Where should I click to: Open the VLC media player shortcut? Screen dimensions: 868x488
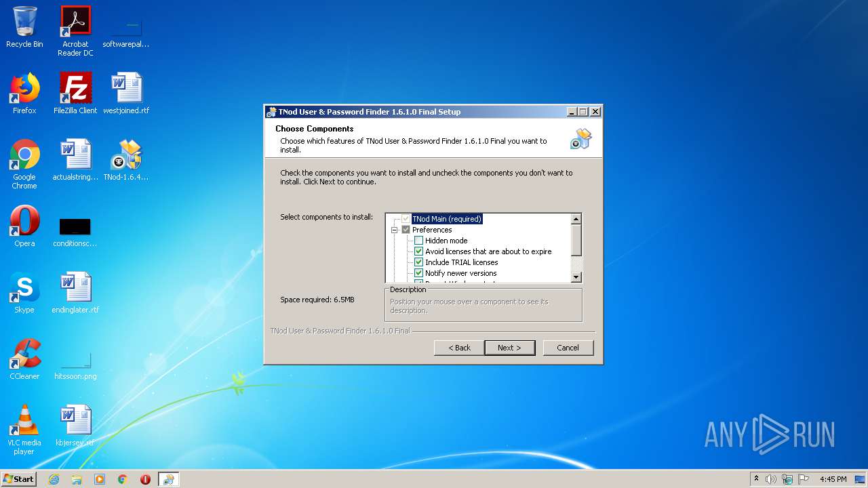click(24, 430)
